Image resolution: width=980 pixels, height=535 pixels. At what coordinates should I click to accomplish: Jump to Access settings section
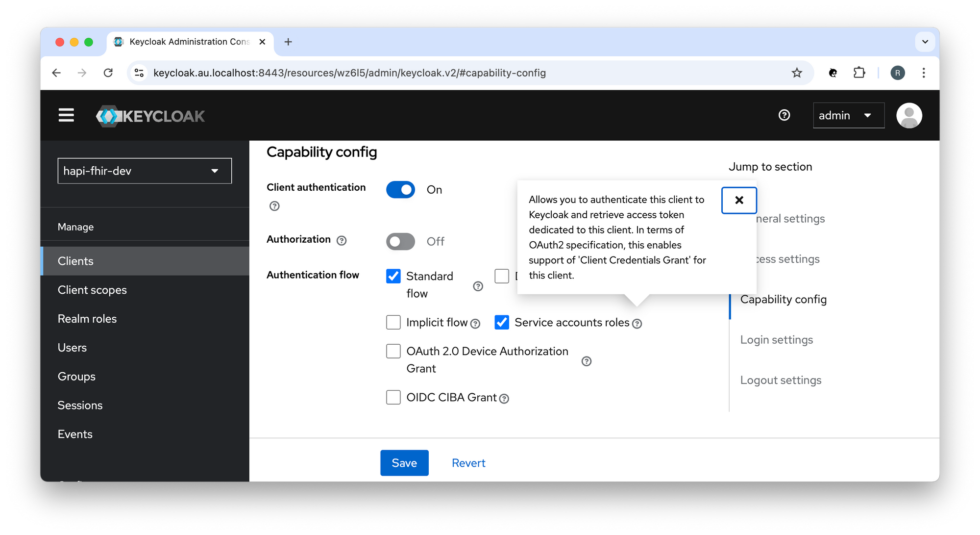(787, 259)
